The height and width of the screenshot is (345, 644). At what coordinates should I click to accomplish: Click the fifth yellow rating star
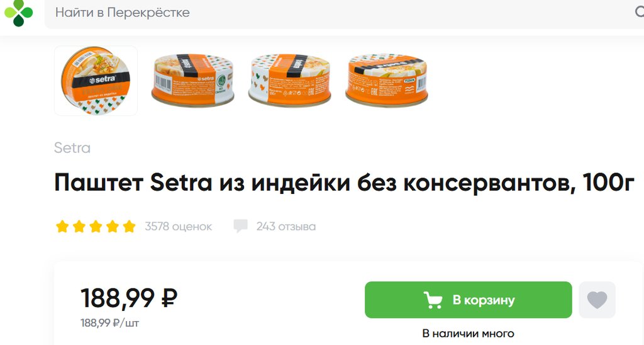tap(129, 226)
